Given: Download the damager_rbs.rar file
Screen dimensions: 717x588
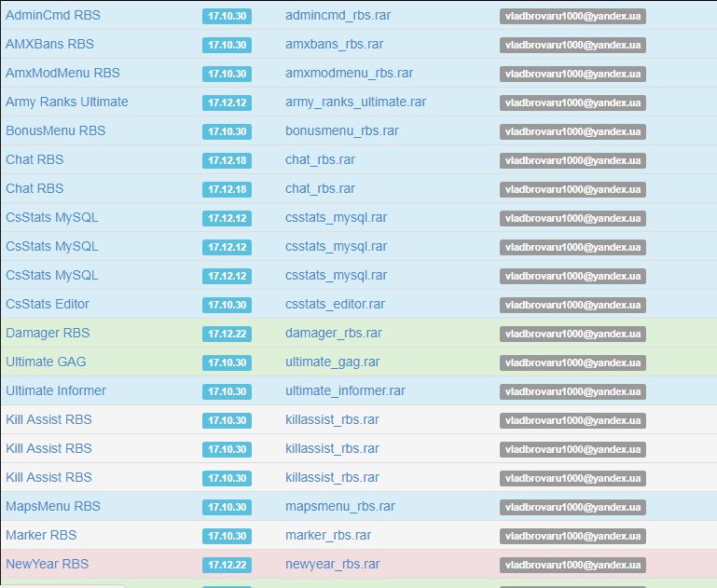Looking at the screenshot, I should point(334,333).
